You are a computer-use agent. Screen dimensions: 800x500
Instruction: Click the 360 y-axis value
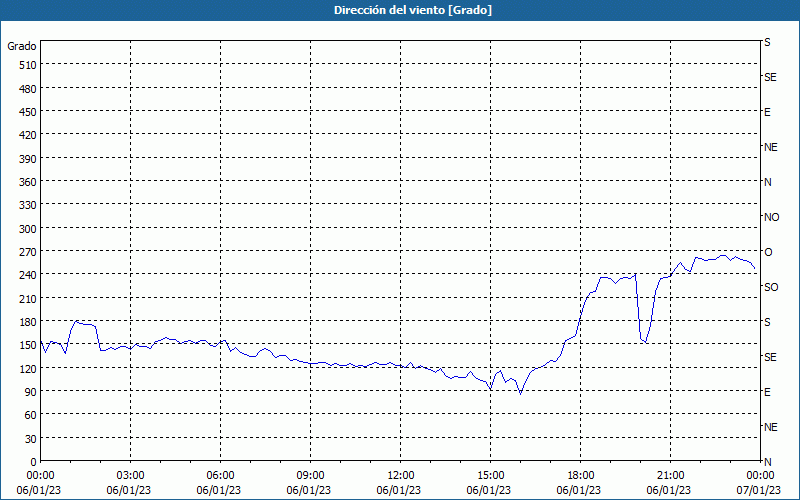click(x=29, y=182)
